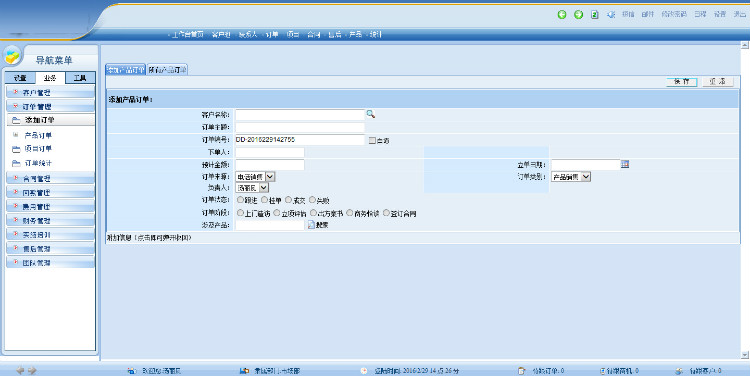750x376 pixels.
Task: Click the 客户名称 input field
Action: click(x=300, y=115)
